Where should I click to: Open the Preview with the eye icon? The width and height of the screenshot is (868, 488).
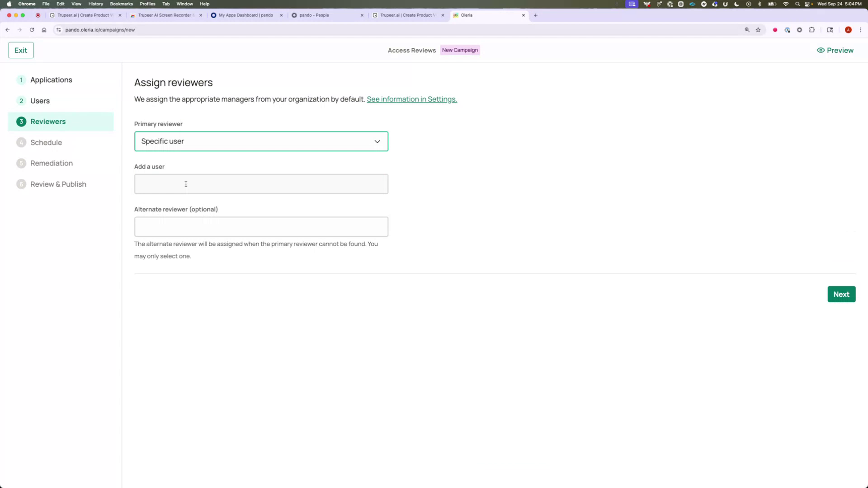point(835,50)
